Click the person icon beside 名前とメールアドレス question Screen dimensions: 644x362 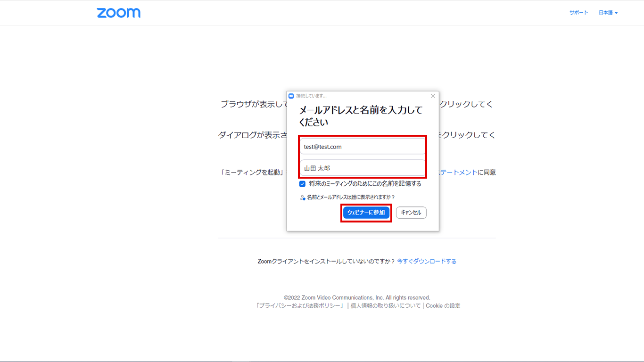(303, 197)
